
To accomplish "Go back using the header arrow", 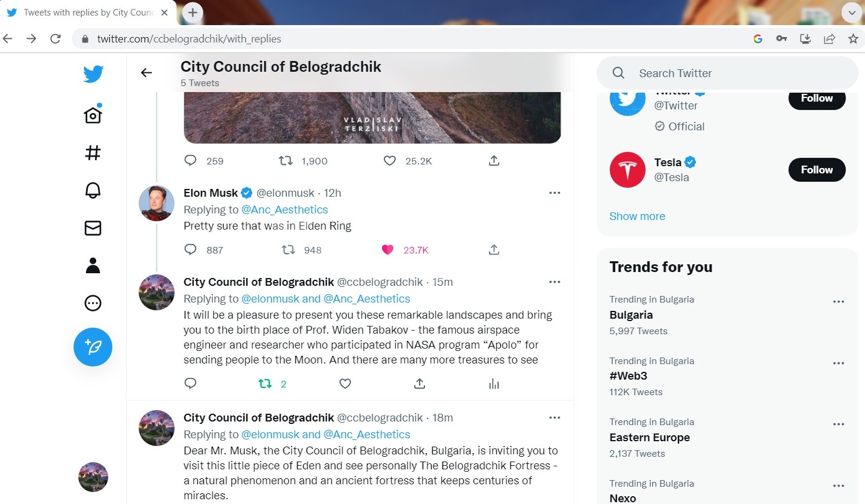I will point(146,73).
